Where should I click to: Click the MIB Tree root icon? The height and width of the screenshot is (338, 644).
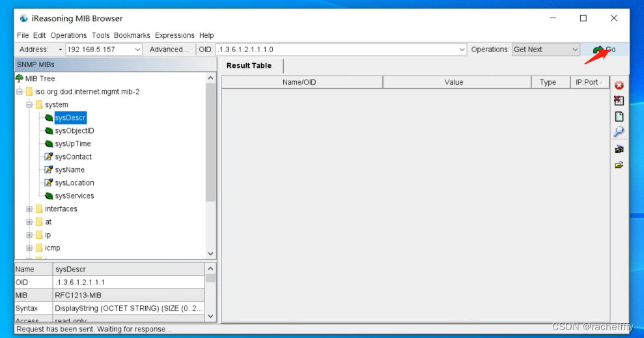pyautogui.click(x=20, y=78)
